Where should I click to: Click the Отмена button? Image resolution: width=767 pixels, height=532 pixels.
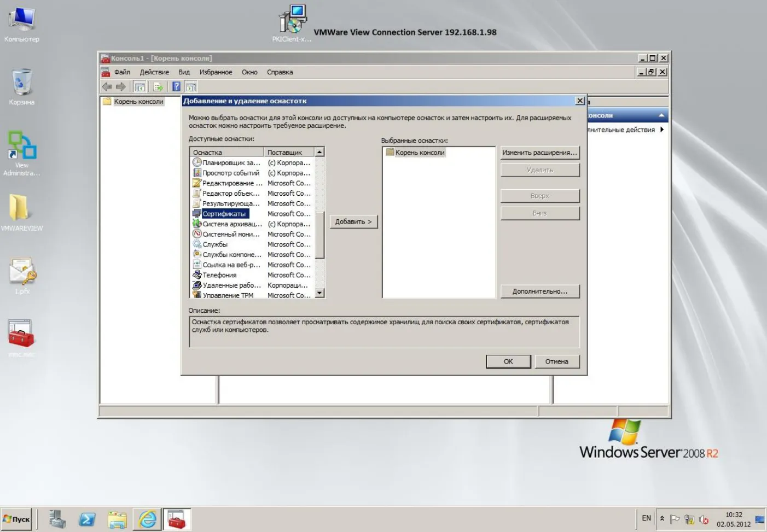(557, 361)
